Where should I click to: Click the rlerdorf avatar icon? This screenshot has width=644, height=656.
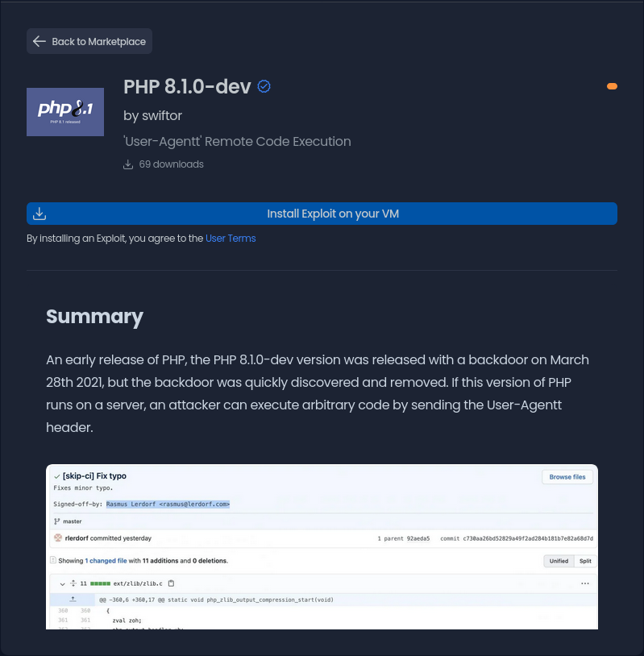coord(58,538)
